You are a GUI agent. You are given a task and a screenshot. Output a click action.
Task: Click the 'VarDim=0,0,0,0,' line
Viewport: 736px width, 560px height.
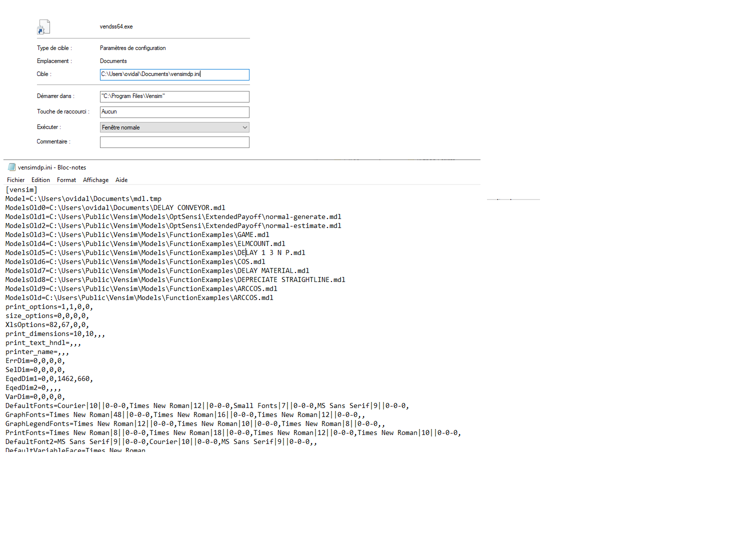click(35, 397)
